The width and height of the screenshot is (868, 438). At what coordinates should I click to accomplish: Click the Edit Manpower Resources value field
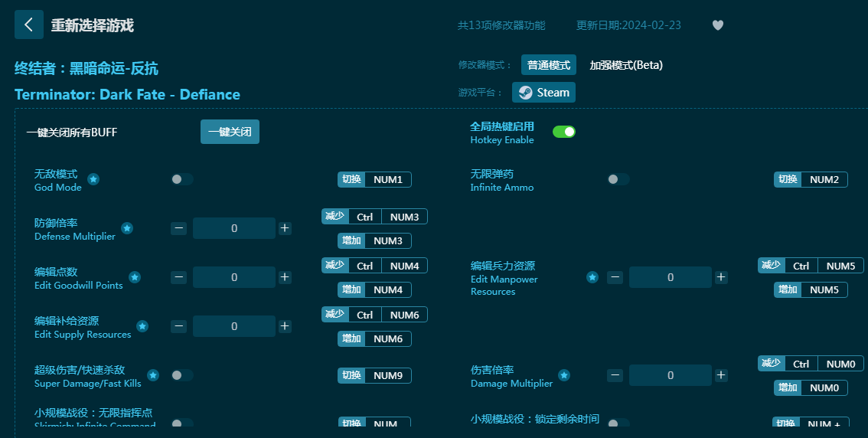671,277
